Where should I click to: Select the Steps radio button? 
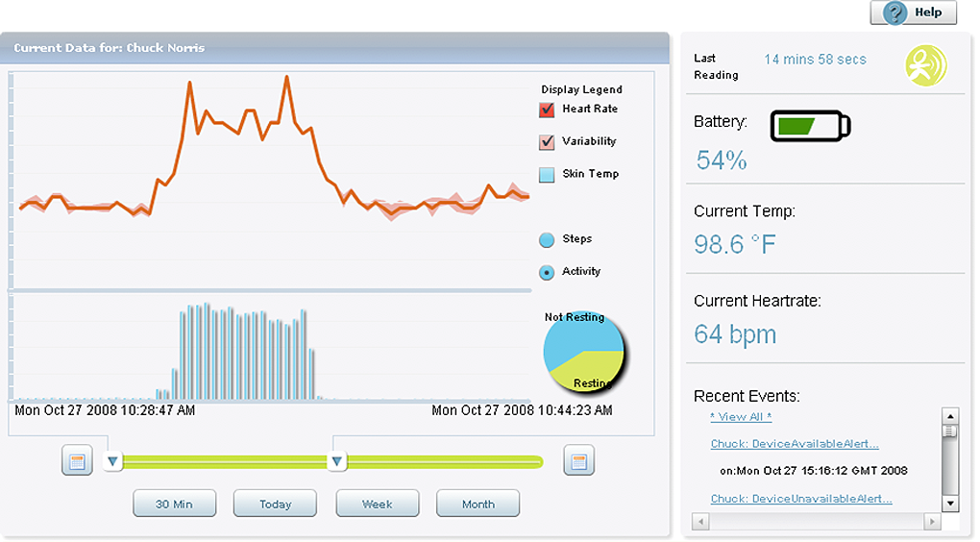coord(547,240)
